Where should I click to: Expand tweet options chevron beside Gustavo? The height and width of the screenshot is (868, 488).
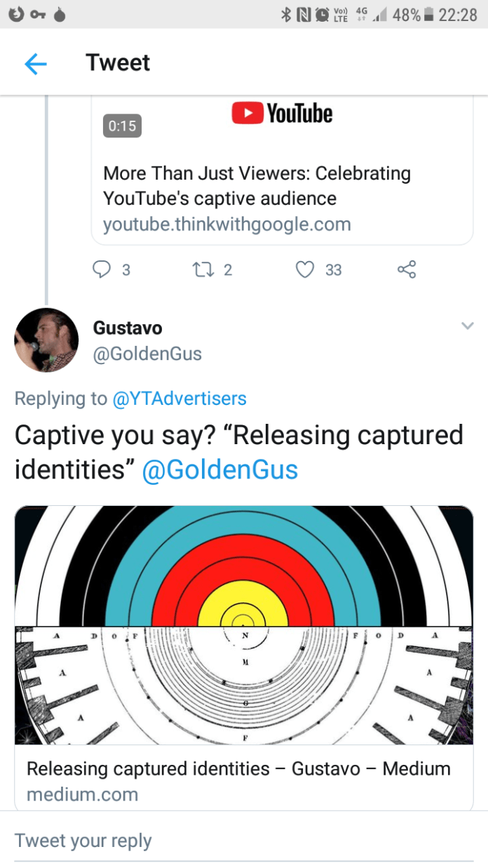coord(468,326)
